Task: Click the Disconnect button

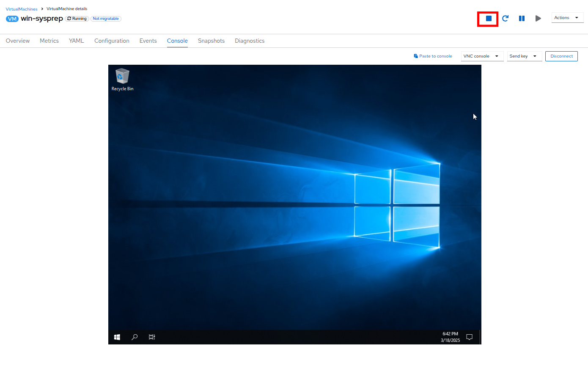Action: pyautogui.click(x=561, y=56)
